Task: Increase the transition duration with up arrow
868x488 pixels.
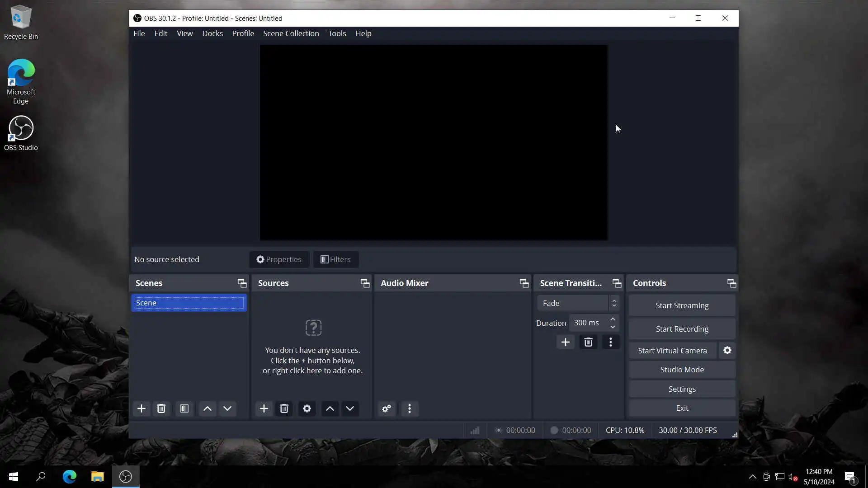Action: click(x=613, y=319)
